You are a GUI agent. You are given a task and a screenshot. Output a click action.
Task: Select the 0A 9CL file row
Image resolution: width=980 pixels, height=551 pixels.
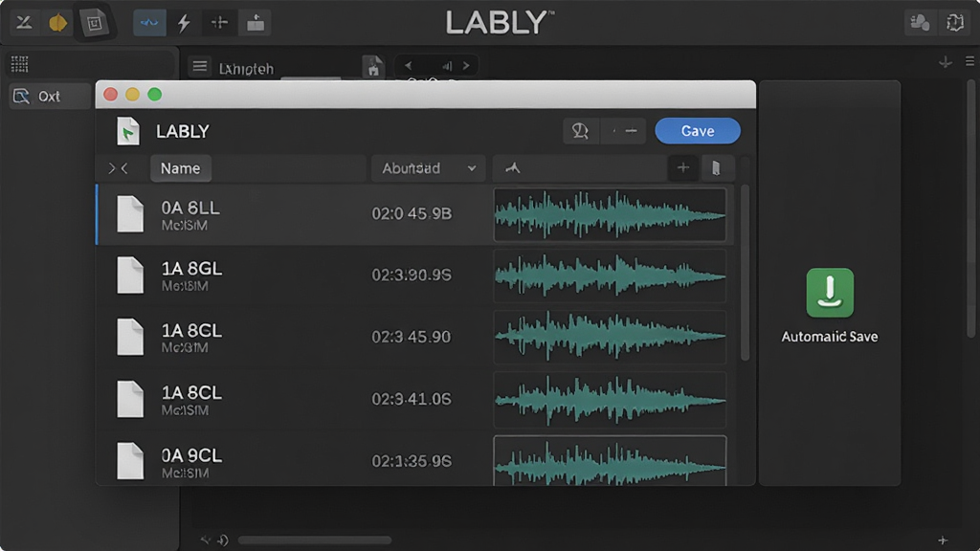click(415, 461)
